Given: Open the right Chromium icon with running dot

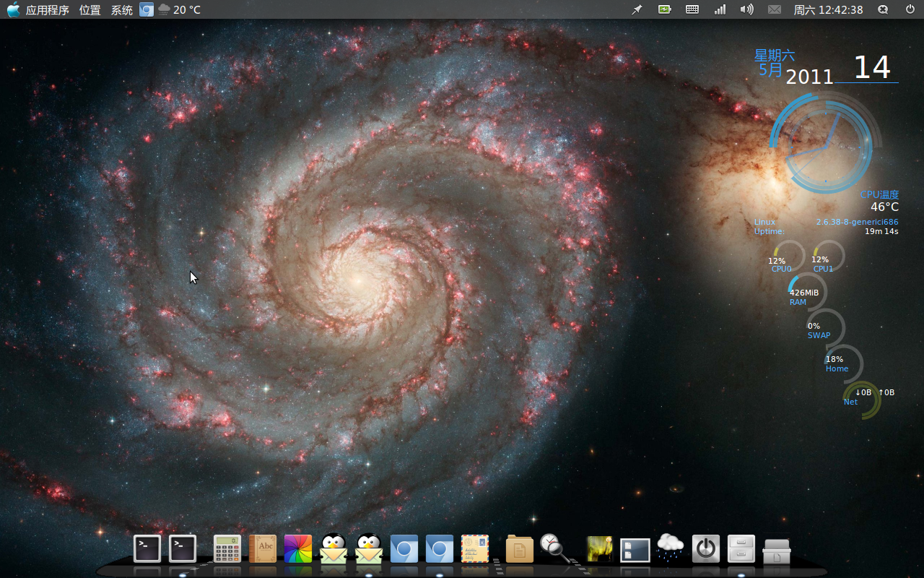Looking at the screenshot, I should coord(440,549).
